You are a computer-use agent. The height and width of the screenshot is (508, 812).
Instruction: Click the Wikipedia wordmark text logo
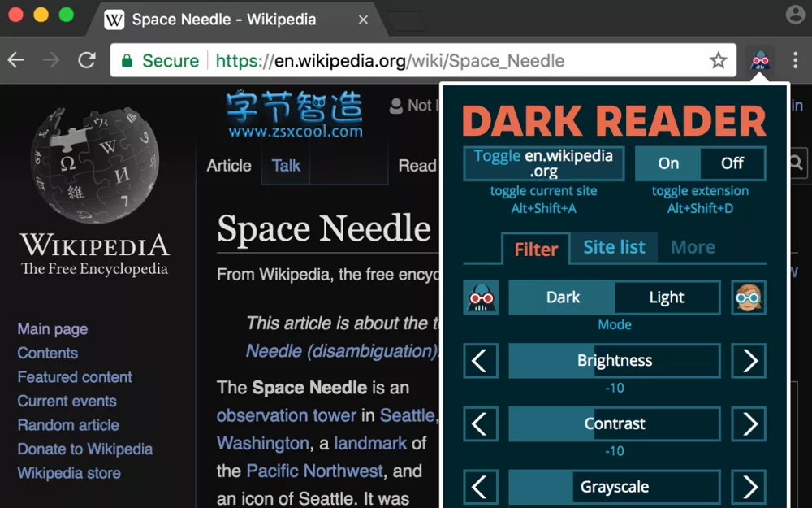[95, 245]
